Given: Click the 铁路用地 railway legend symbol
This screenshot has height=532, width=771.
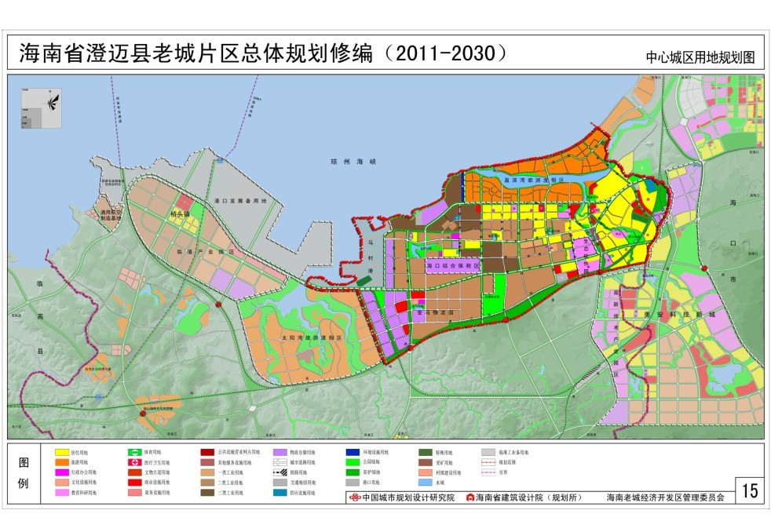Looking at the screenshot, I should point(280,473).
